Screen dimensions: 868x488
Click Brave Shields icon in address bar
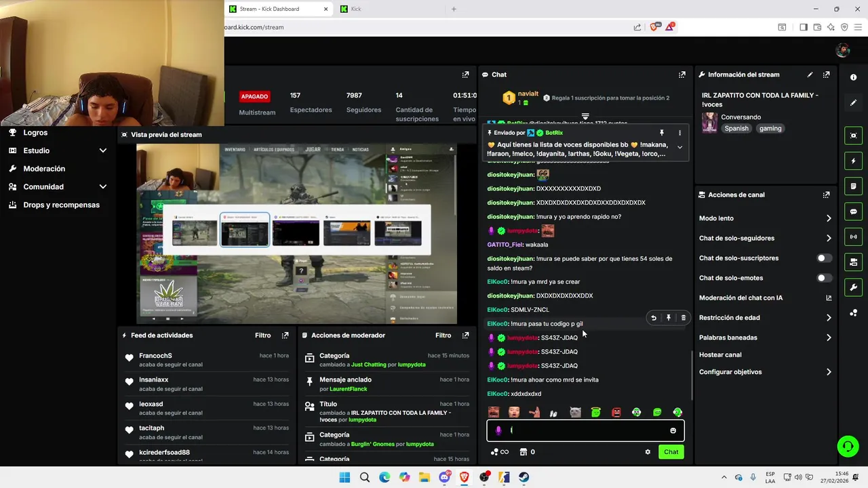[654, 27]
